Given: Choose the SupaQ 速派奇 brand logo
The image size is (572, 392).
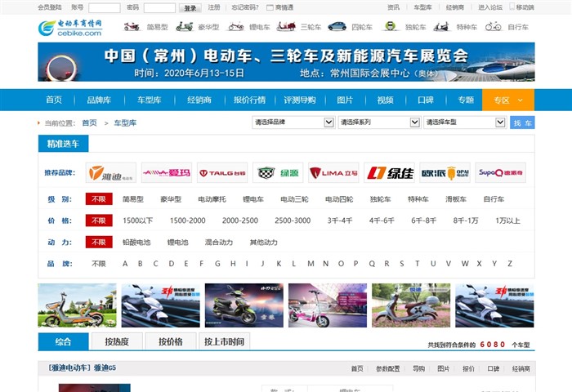Looking at the screenshot, I should tap(500, 172).
